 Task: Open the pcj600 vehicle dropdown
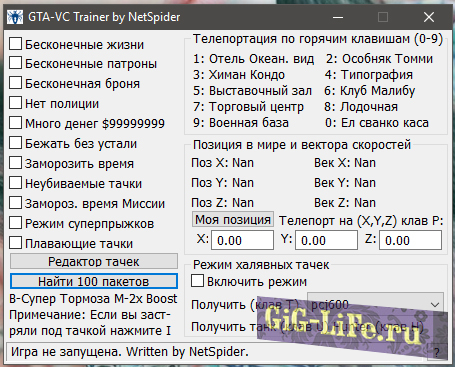(375, 304)
